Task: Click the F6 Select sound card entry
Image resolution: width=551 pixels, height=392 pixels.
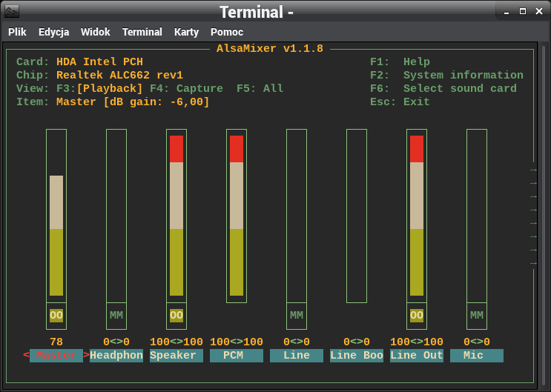Action: tap(443, 88)
